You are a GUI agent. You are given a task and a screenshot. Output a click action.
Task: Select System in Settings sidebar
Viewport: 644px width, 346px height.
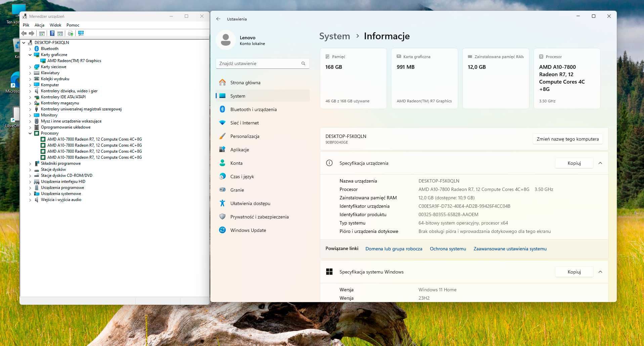point(262,96)
